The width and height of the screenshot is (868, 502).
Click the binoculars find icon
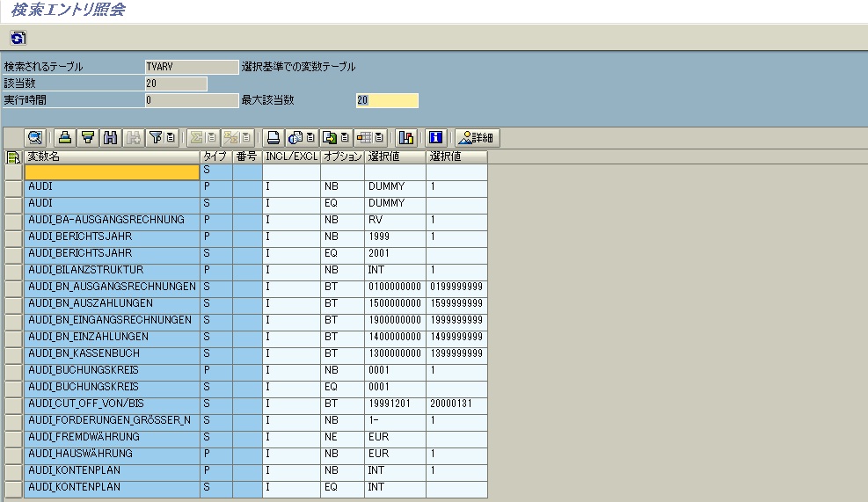(110, 137)
